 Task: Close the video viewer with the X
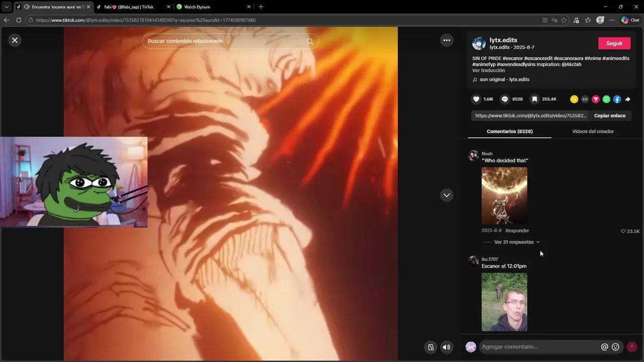point(15,40)
